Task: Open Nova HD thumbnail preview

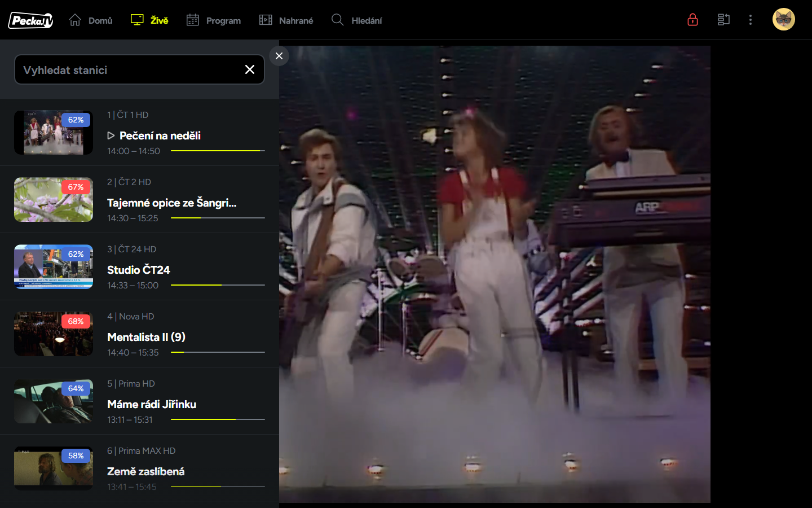Action: (54, 334)
